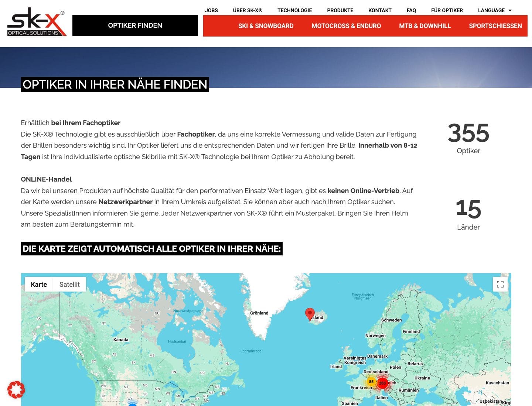Go to SPORTSCHIESSEN section

(x=495, y=26)
